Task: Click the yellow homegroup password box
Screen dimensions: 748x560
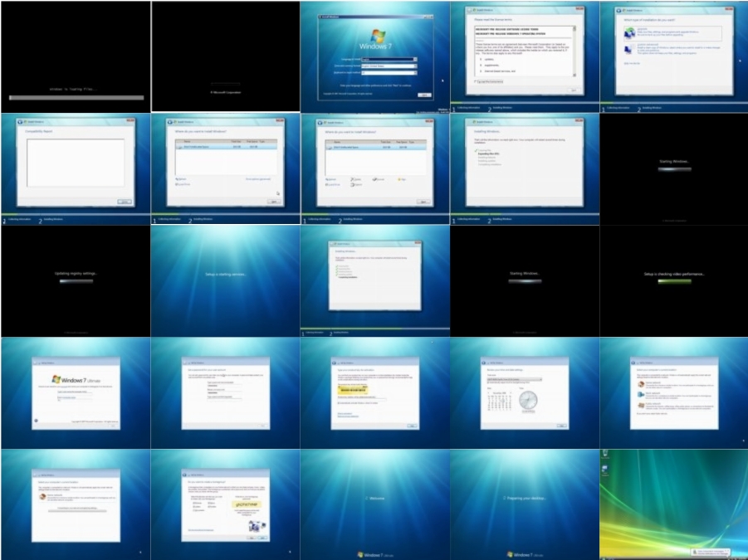Action: tap(247, 504)
